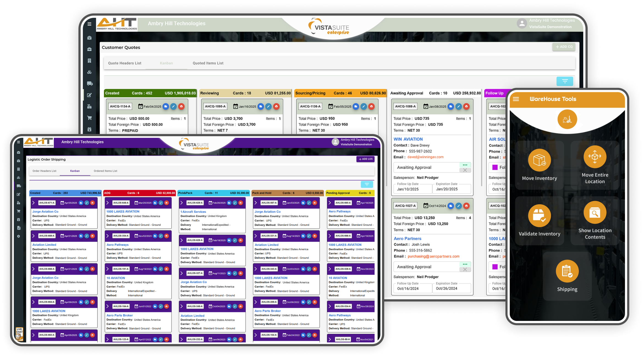Switch to the Quote Headers List tab
Viewport: 644px width, 357px height.
point(124,63)
